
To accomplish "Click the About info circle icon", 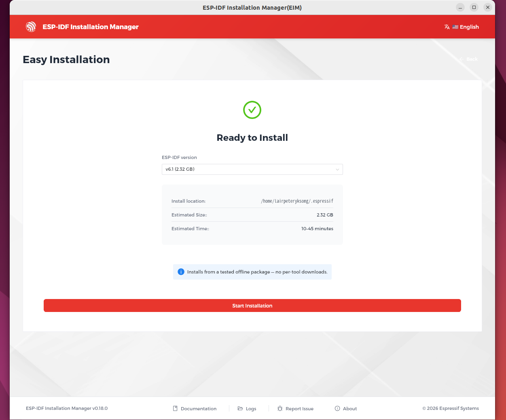I will click(x=337, y=409).
